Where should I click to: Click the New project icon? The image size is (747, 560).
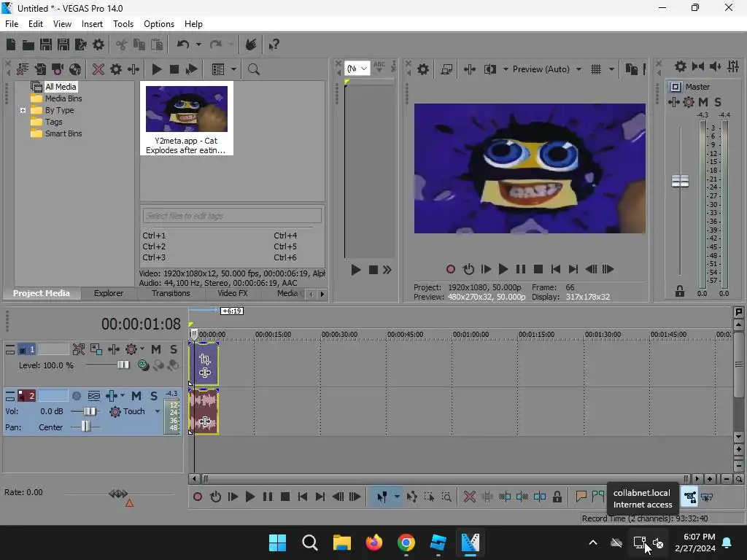tap(11, 44)
